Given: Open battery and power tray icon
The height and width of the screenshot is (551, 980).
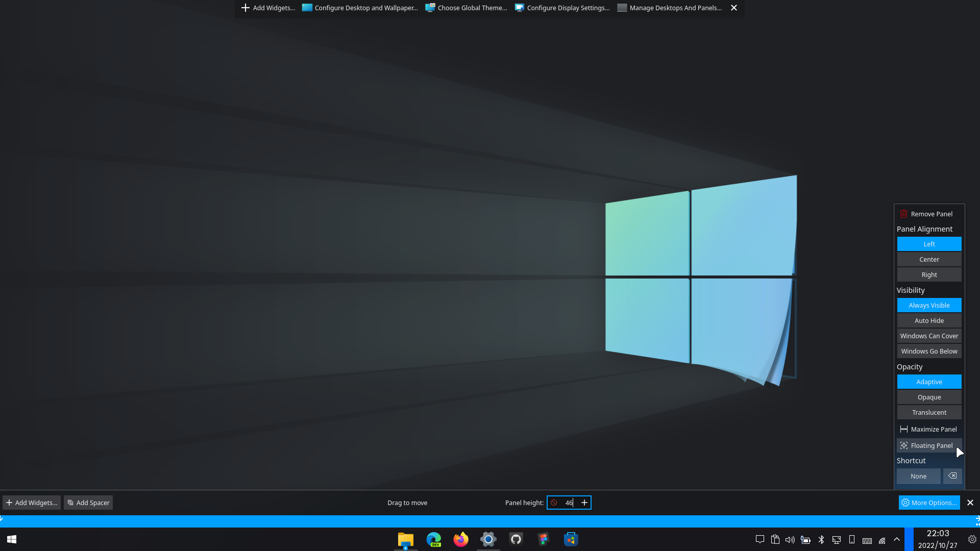Looking at the screenshot, I should coord(806,540).
